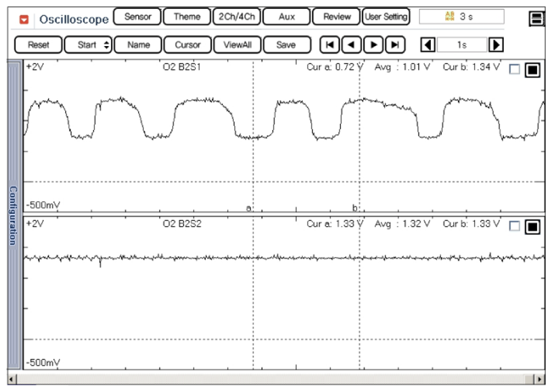Expand the Start dropdown arrows
552x392 pixels.
click(x=106, y=45)
